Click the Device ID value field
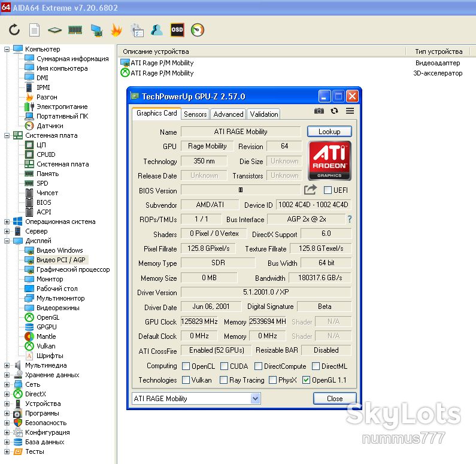The width and height of the screenshot is (476, 464). [313, 205]
